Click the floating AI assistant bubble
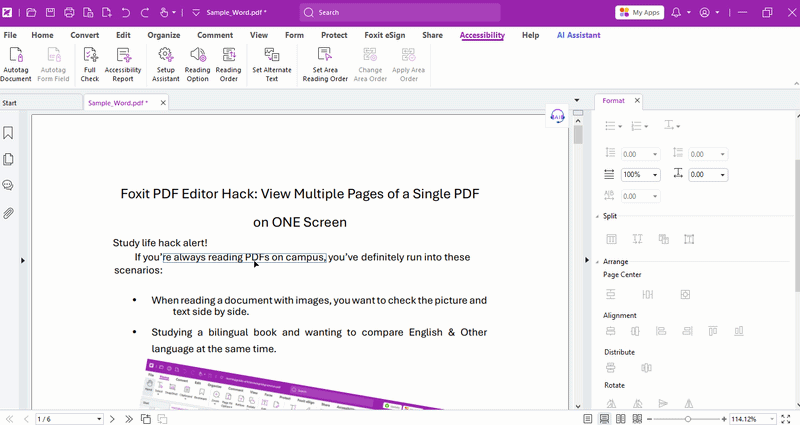 click(557, 117)
